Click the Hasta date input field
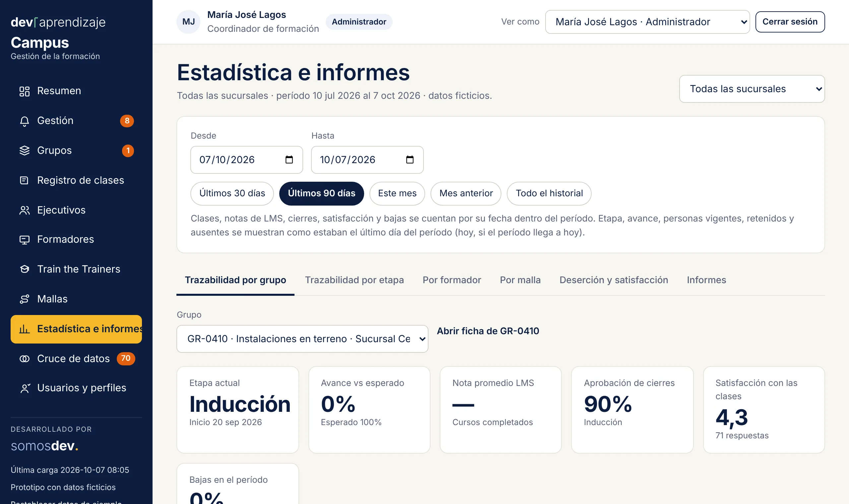The height and width of the screenshot is (504, 849). click(367, 159)
